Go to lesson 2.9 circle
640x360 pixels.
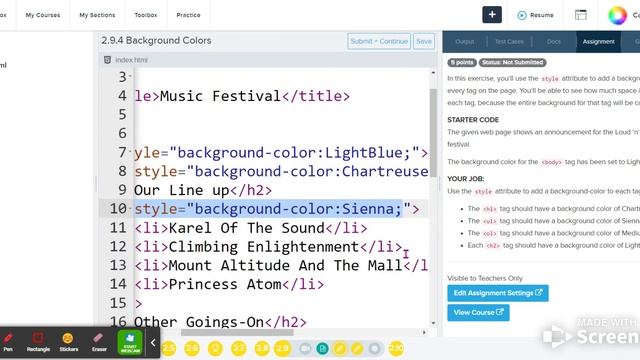282,349
